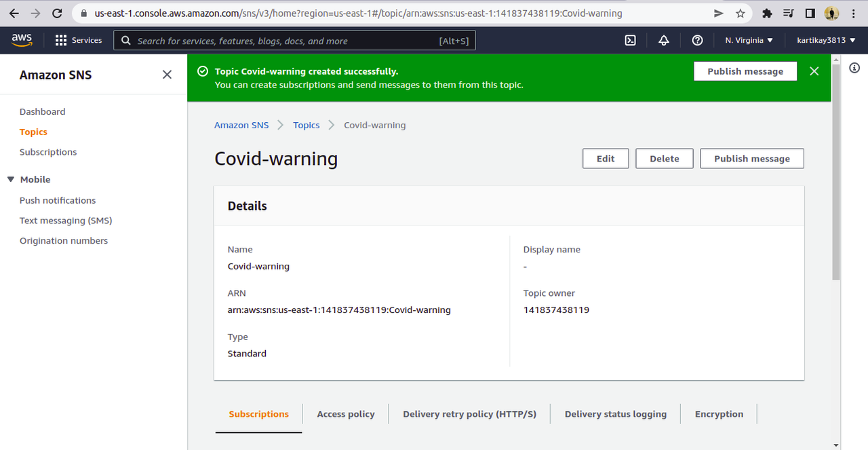868x450 pixels.
Task: Go back with the browser back arrow
Action: (14, 13)
